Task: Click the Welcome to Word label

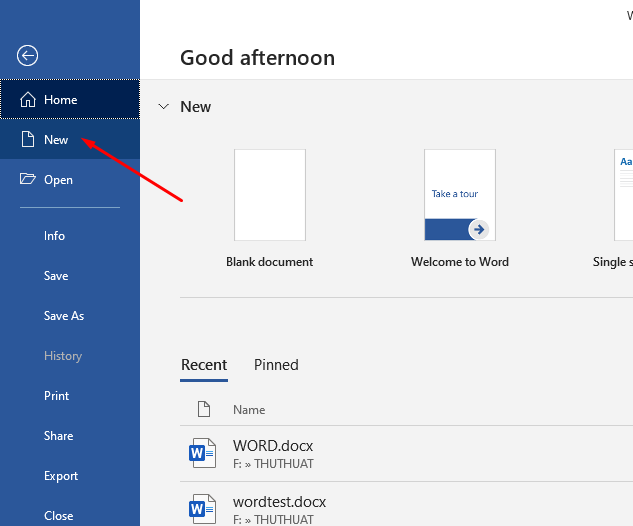Action: [460, 262]
